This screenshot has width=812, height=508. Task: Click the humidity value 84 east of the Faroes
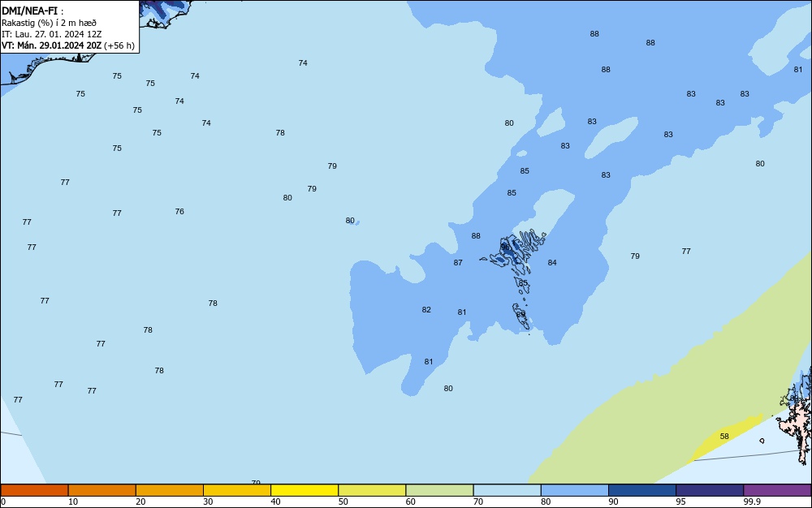pyautogui.click(x=552, y=262)
